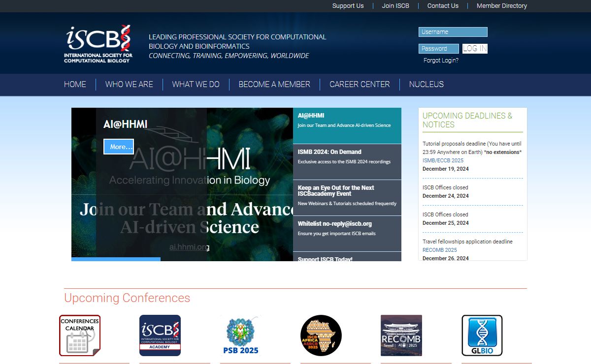Click the December 24, 2024 date
591x364 pixels.
pyautogui.click(x=446, y=196)
